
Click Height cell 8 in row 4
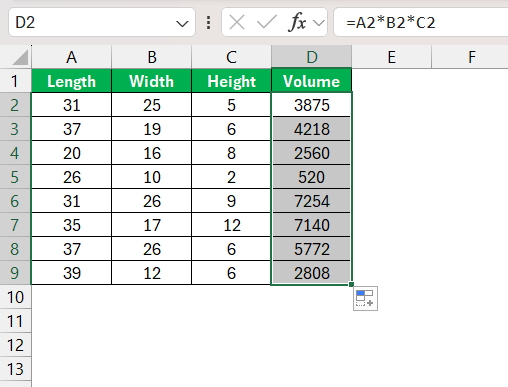[x=232, y=153]
